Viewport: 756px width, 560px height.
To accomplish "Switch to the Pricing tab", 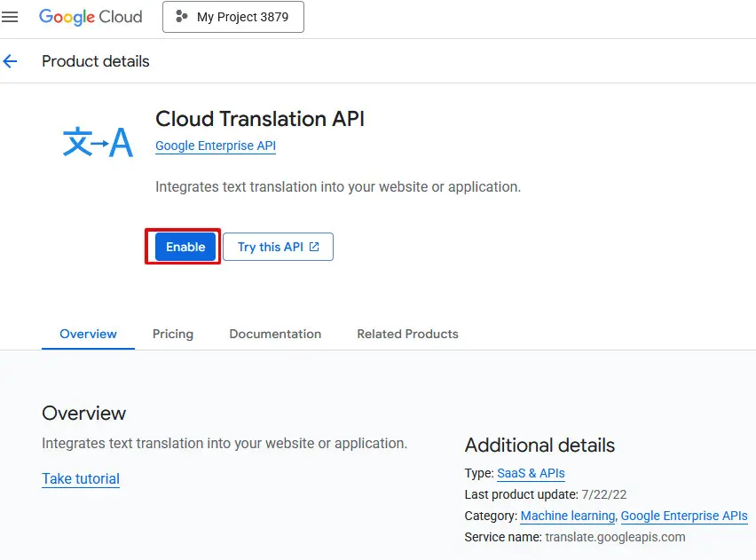I will pos(173,334).
